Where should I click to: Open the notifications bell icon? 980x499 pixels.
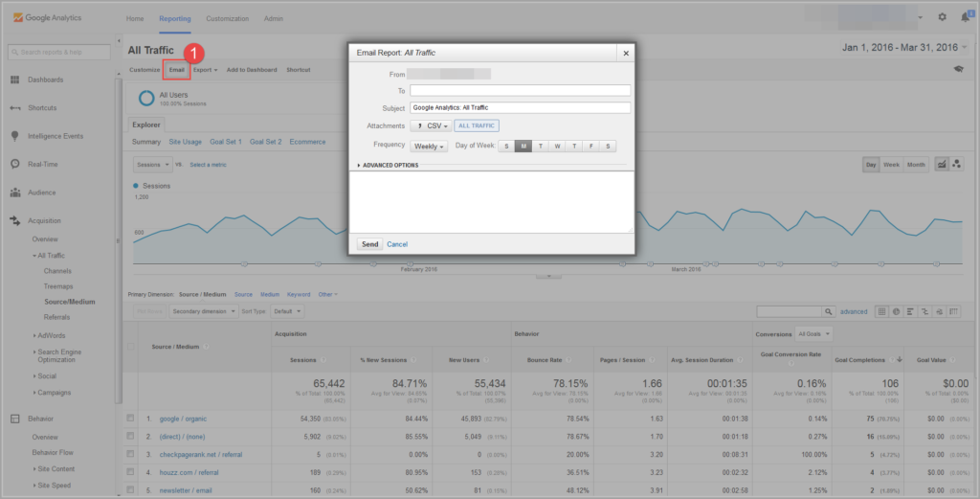(965, 17)
